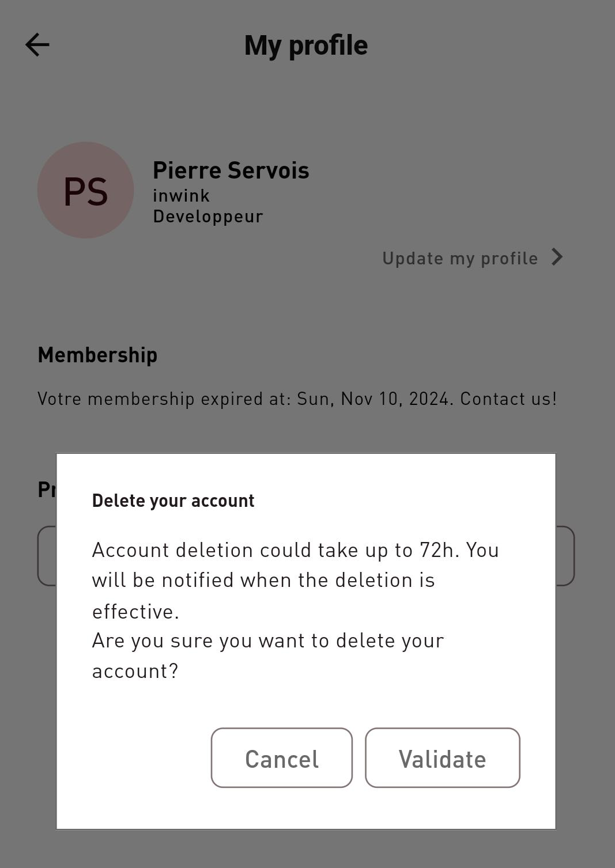
Task: Select the Developpeur job title
Action: (207, 217)
